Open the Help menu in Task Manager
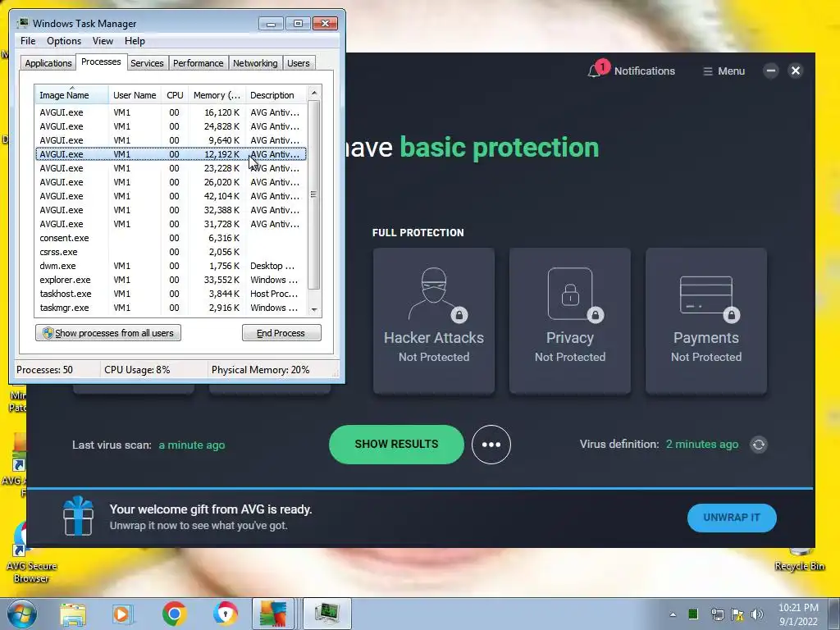The width and height of the screenshot is (840, 630). click(x=135, y=41)
